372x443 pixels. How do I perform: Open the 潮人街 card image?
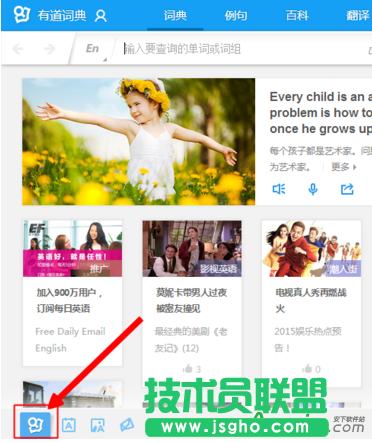311,248
